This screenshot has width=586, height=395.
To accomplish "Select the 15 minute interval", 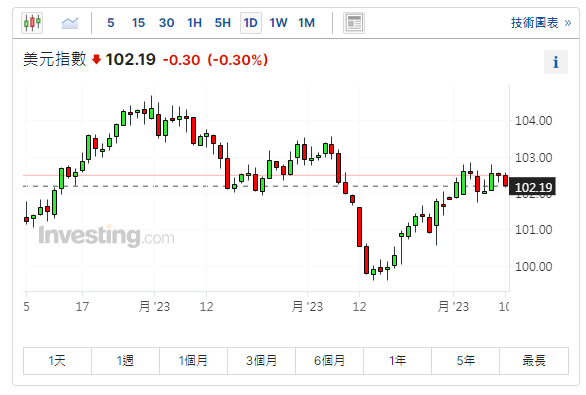I will 138,23.
